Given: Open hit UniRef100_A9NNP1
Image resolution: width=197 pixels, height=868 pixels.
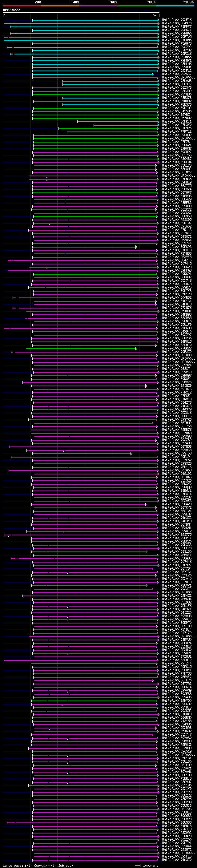Looking at the screenshot, I should (x=176, y=61).
